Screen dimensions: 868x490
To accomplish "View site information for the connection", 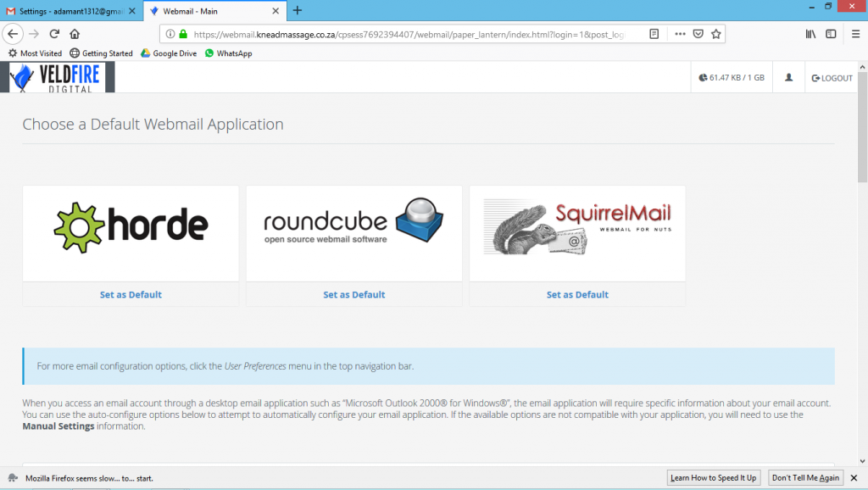I will pyautogui.click(x=170, y=34).
